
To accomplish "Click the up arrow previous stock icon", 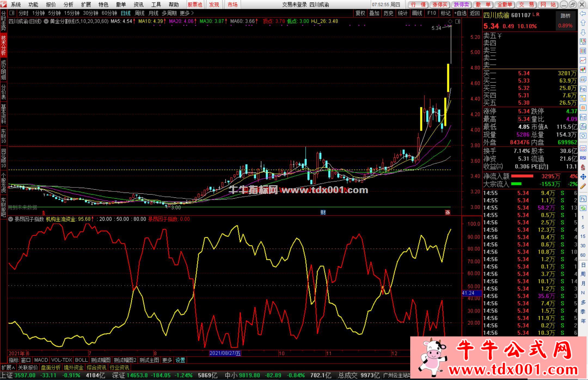I will pyautogui.click(x=583, y=23).
